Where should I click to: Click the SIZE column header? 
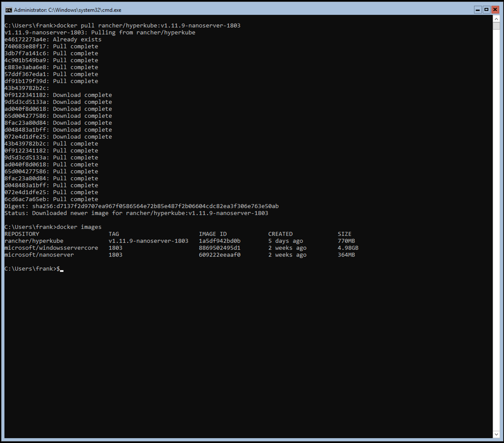tap(344, 234)
